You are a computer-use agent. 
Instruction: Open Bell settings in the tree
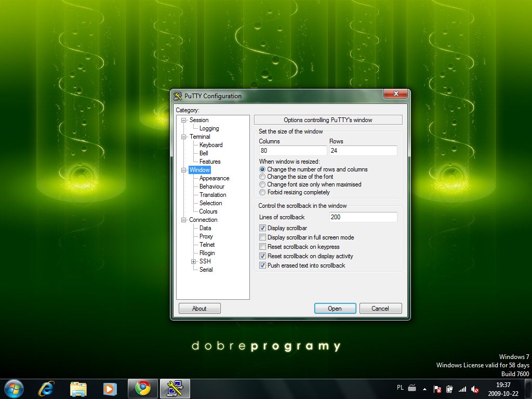coord(204,153)
